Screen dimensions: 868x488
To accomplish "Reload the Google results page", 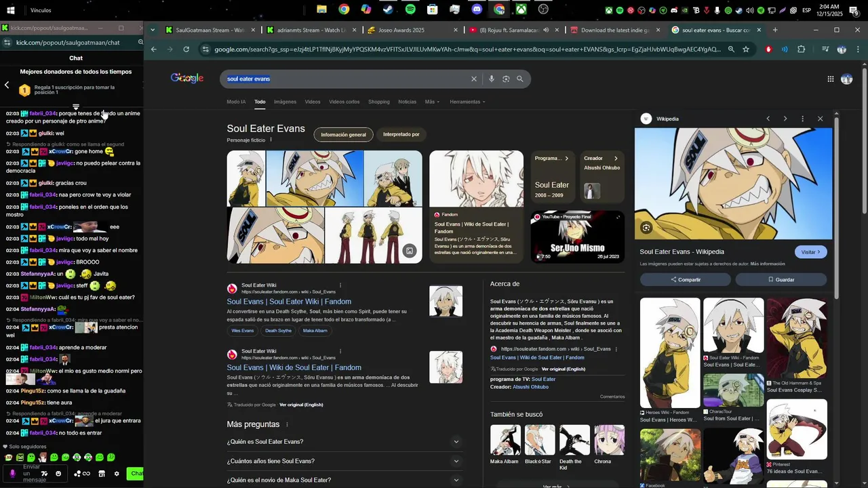I will point(186,49).
